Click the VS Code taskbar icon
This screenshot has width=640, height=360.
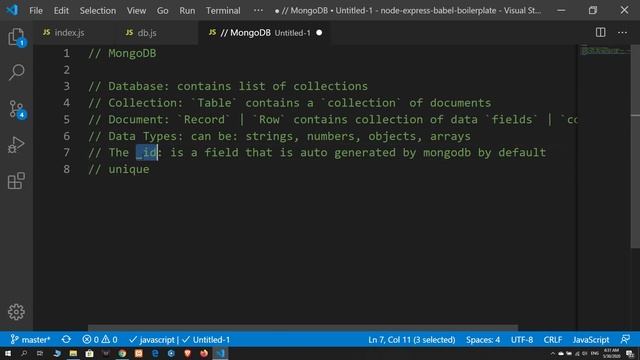(220, 353)
